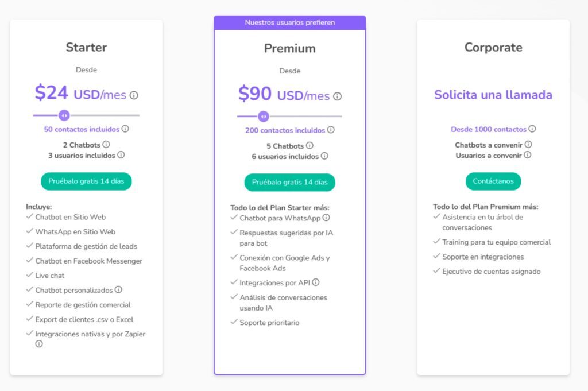Click the Corporate plan heading

coord(493,48)
